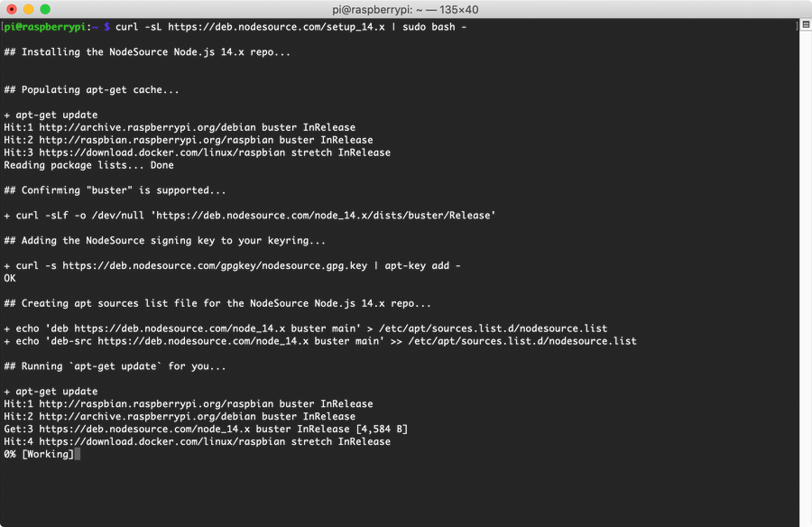Click the "Populating apt-get cache" heading
This screenshot has height=527, width=812.
tap(91, 90)
